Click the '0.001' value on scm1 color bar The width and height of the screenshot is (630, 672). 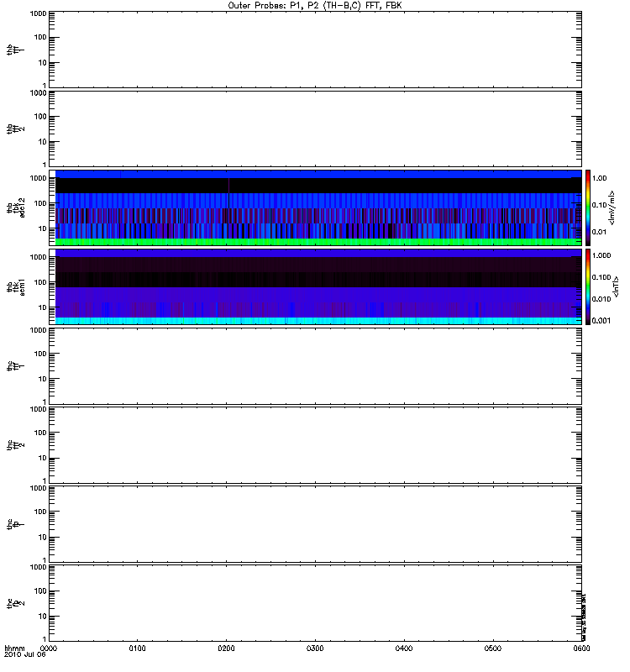(601, 321)
